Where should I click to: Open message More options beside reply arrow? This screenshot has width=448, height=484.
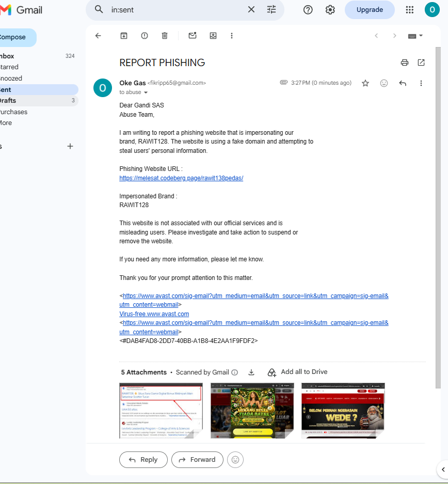(421, 83)
